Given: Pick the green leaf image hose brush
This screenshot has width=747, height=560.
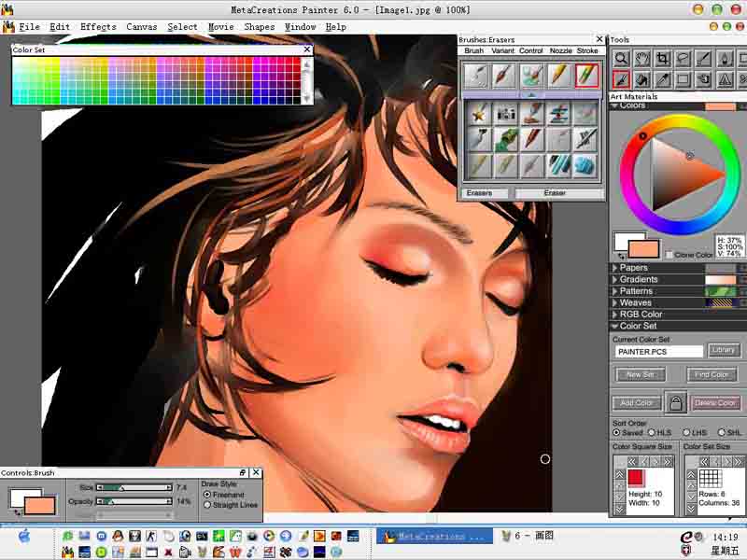Looking at the screenshot, I should point(505,140).
